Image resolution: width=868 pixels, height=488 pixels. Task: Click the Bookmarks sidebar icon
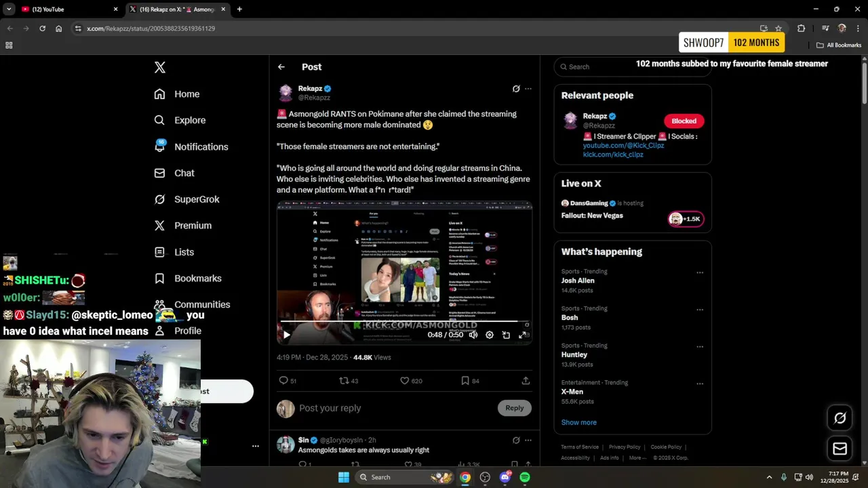tap(159, 279)
